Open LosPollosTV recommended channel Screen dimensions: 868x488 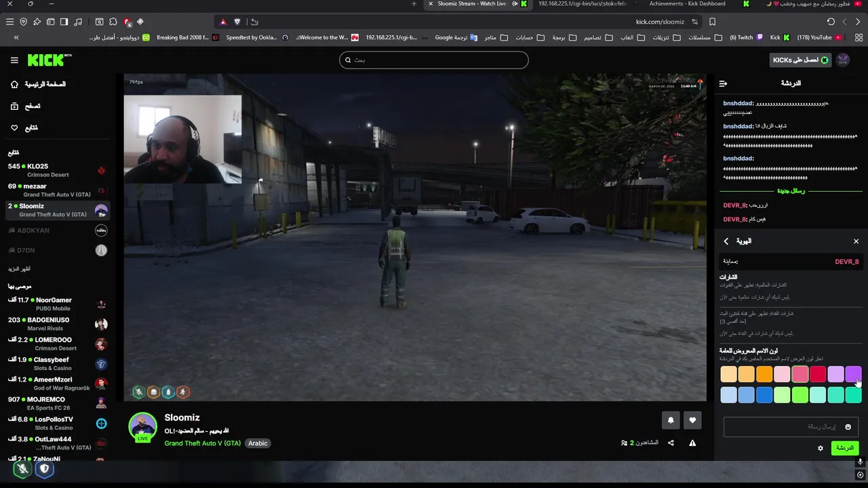57,423
